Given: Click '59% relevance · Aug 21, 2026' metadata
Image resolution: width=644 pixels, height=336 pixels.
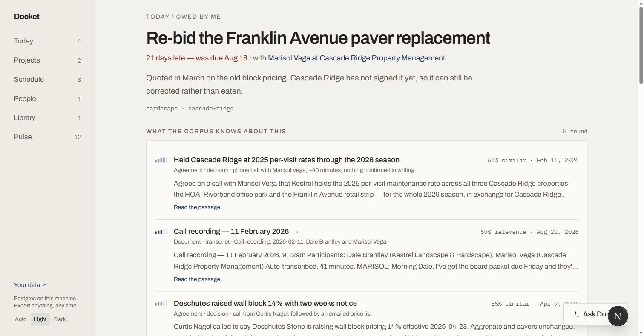Looking at the screenshot, I should pyautogui.click(x=529, y=232).
